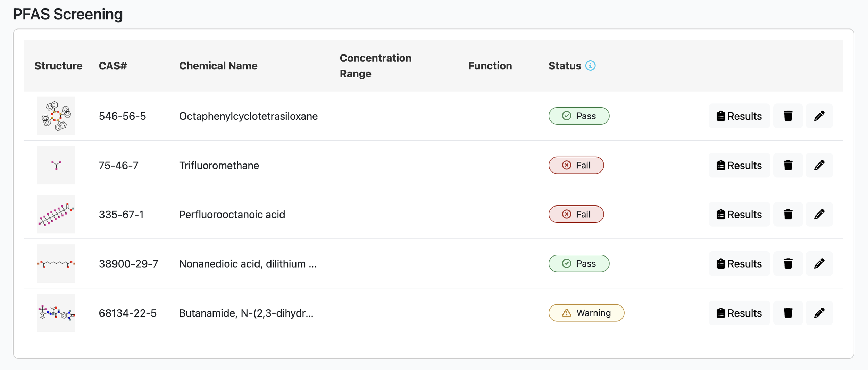Delete the Octaphenylcyclotetrasiloxane row
Screen dimensions: 868x370
click(x=788, y=116)
